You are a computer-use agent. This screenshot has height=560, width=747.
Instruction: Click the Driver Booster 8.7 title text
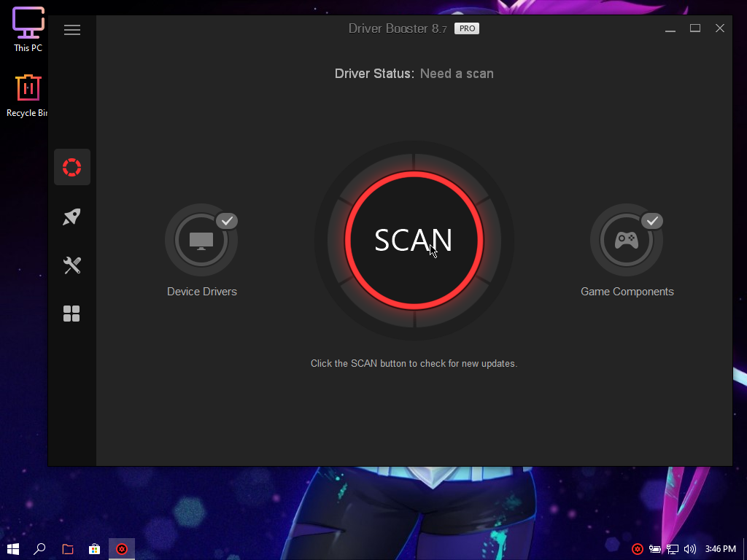[x=398, y=28]
